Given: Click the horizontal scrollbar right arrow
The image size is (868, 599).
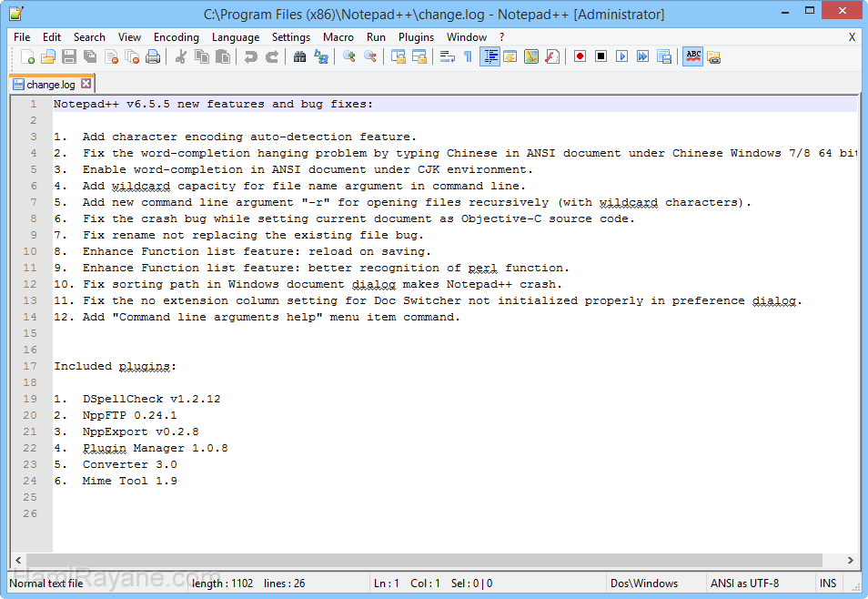Looking at the screenshot, I should 851,560.
